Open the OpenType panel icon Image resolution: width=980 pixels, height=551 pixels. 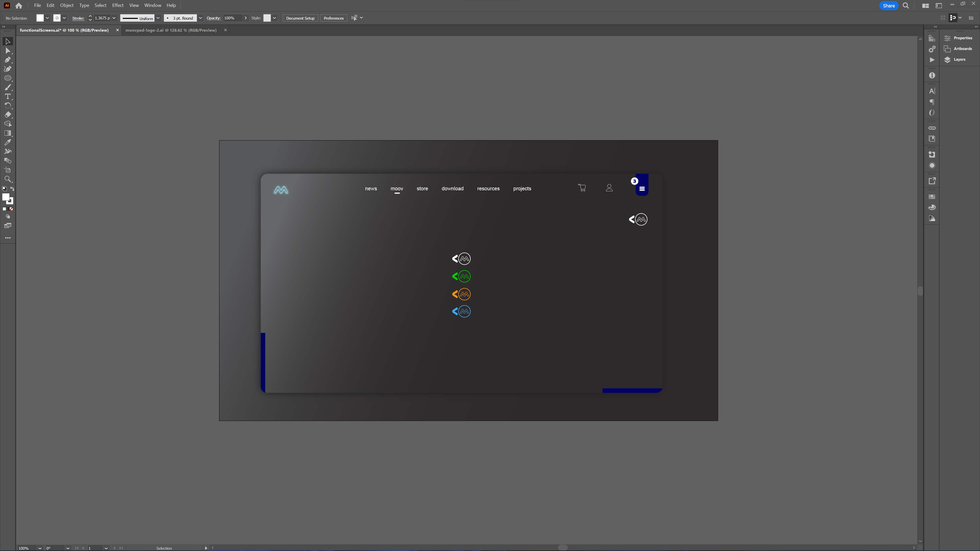coord(932,113)
